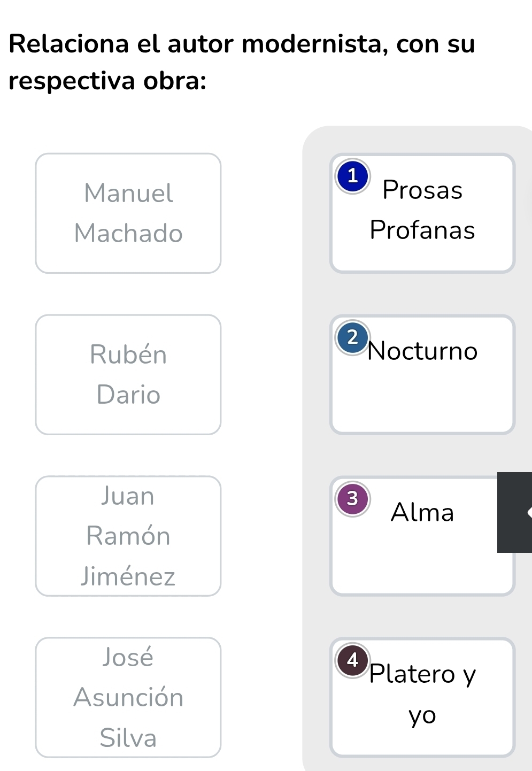This screenshot has height=771, width=532.
Task: Click the word 'Dario' in the author card
Action: pyautogui.click(x=128, y=395)
